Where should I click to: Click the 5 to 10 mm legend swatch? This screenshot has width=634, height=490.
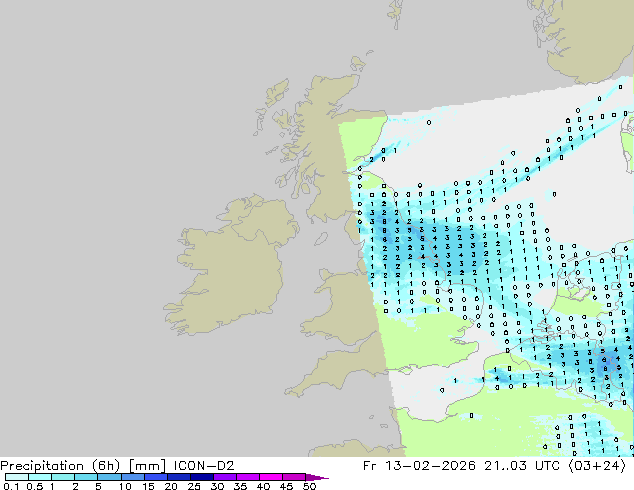pyautogui.click(x=109, y=477)
